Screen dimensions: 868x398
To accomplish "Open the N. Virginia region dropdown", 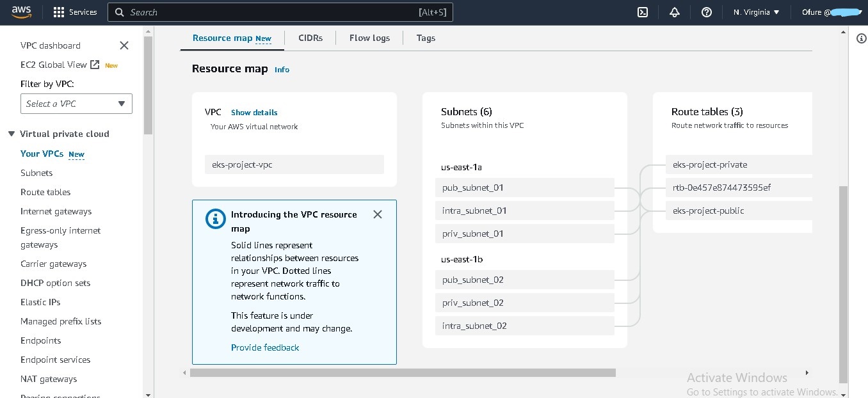I will pos(757,12).
